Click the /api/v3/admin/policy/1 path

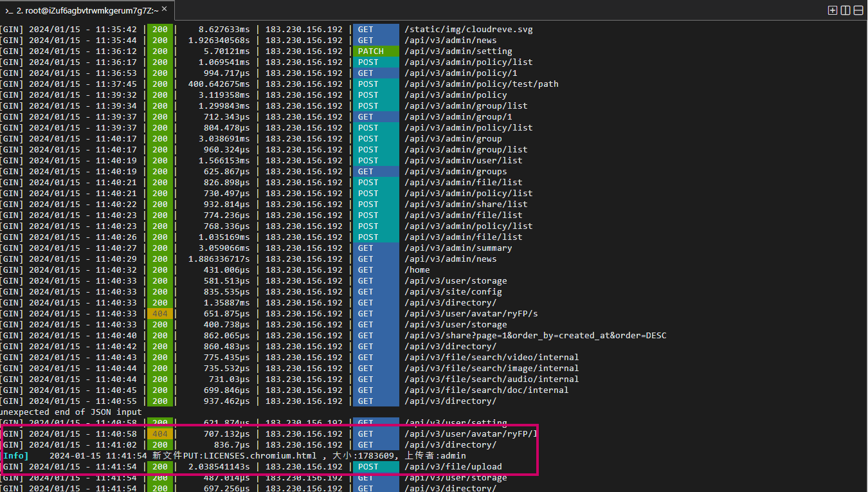pos(461,73)
